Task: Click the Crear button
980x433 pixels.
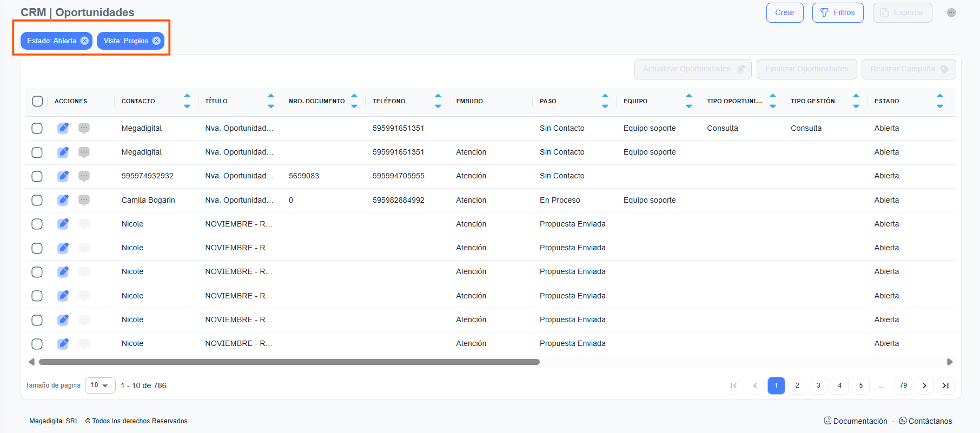Action: 785,12
